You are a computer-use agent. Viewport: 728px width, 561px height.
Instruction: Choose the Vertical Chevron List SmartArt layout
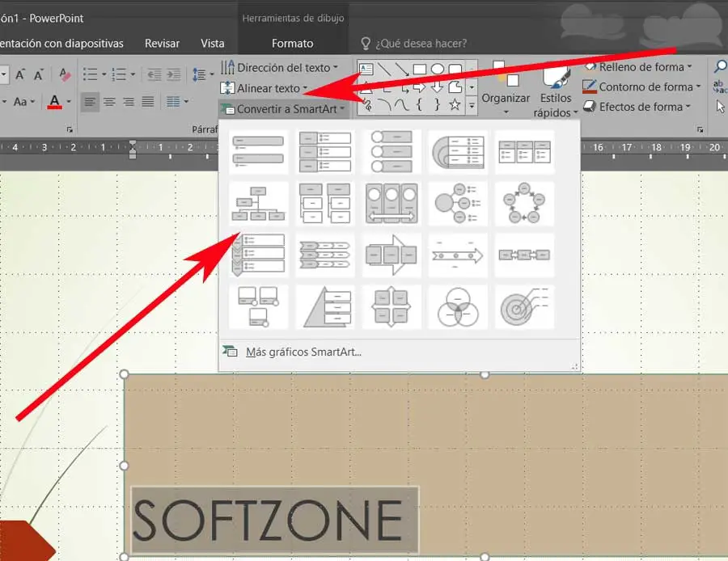[x=259, y=255]
